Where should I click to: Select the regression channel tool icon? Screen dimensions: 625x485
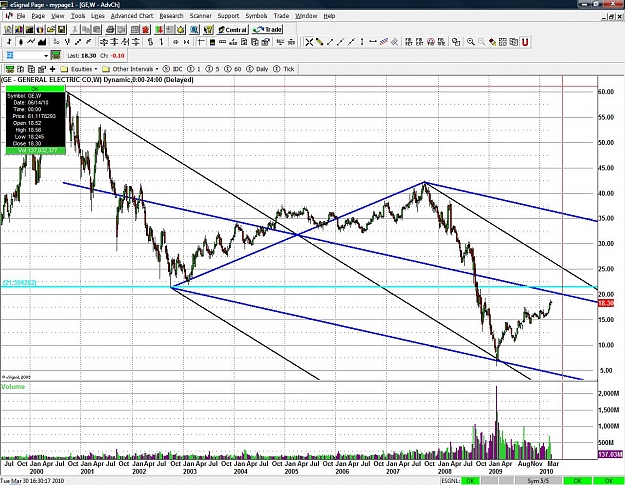click(383, 42)
